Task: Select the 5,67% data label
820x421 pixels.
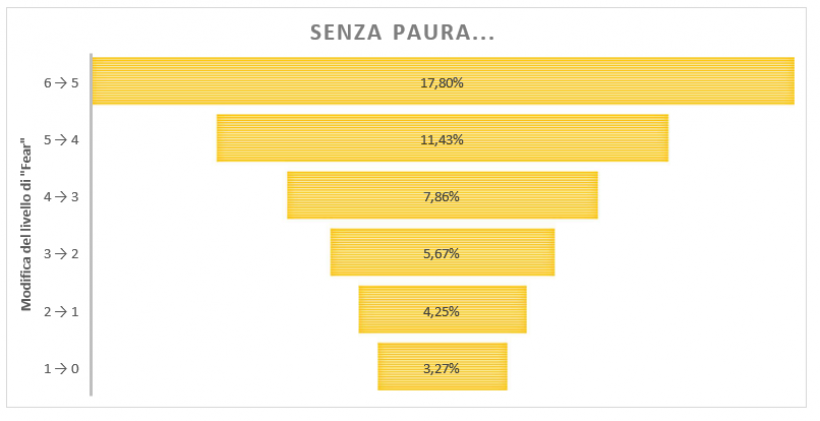Action: click(x=441, y=254)
